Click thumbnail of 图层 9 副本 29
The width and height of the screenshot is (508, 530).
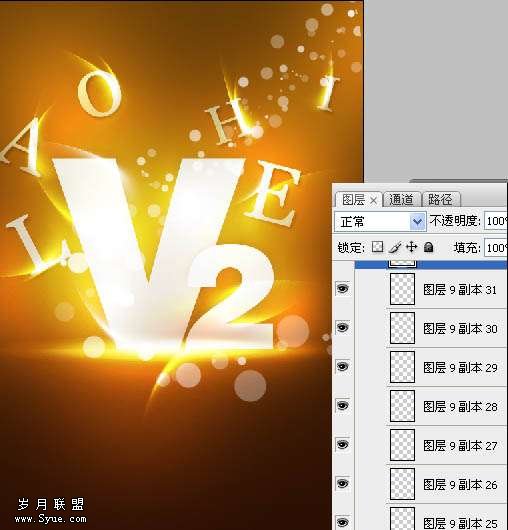point(402,367)
